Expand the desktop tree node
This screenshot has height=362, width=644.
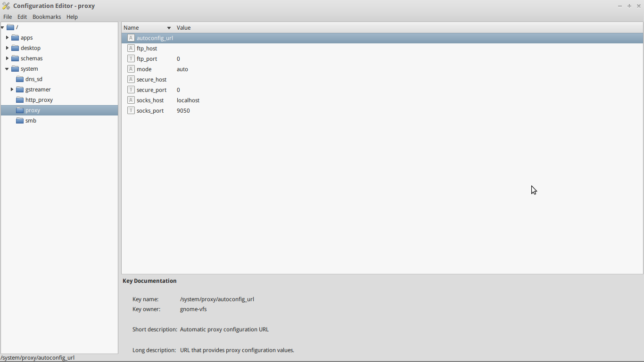coord(7,48)
